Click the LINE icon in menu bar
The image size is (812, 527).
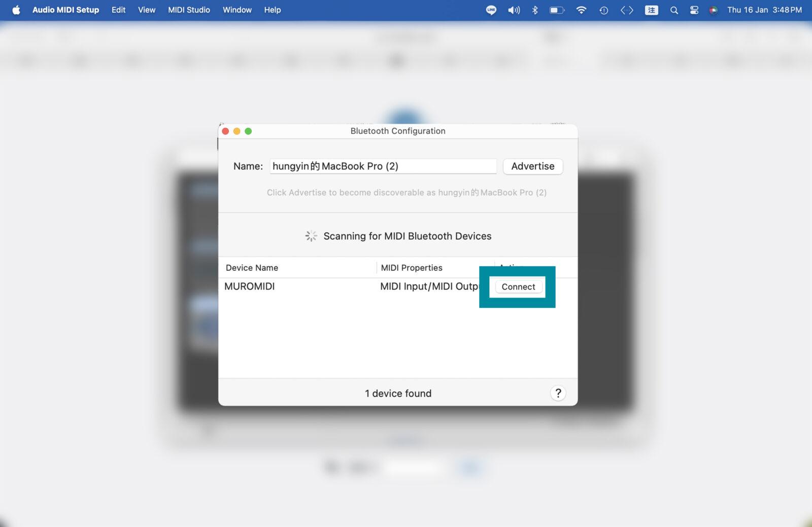pyautogui.click(x=491, y=10)
